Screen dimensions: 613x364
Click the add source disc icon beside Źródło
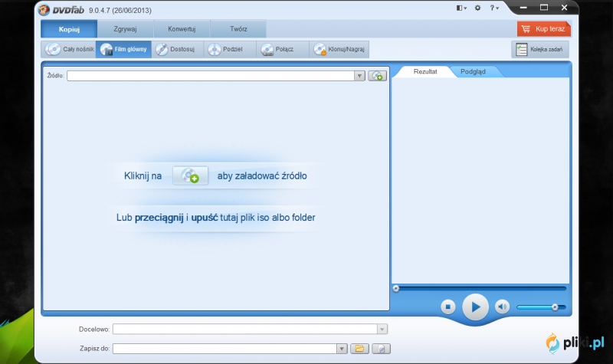pos(377,76)
